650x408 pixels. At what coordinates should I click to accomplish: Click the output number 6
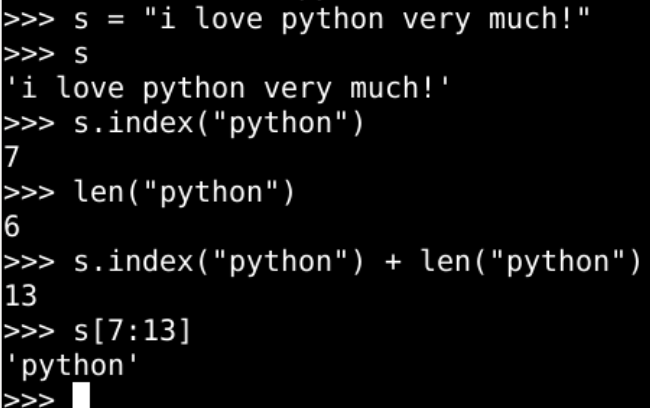tap(12, 226)
